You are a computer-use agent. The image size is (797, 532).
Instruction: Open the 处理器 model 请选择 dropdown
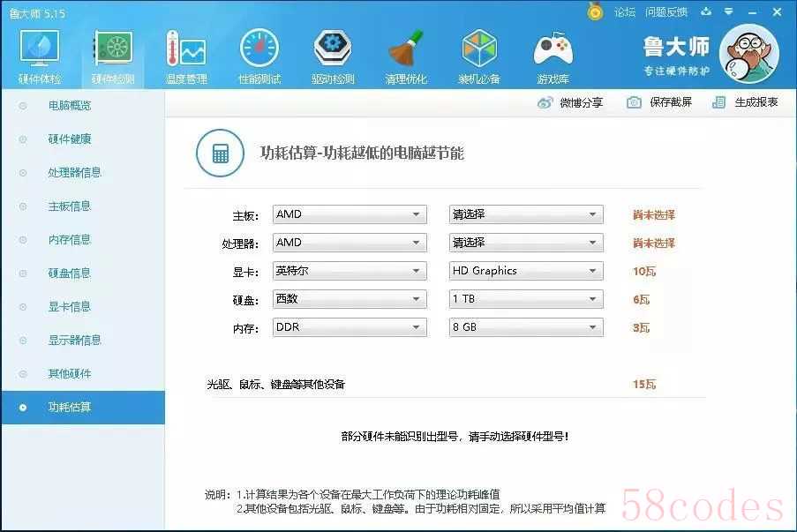[x=526, y=243]
